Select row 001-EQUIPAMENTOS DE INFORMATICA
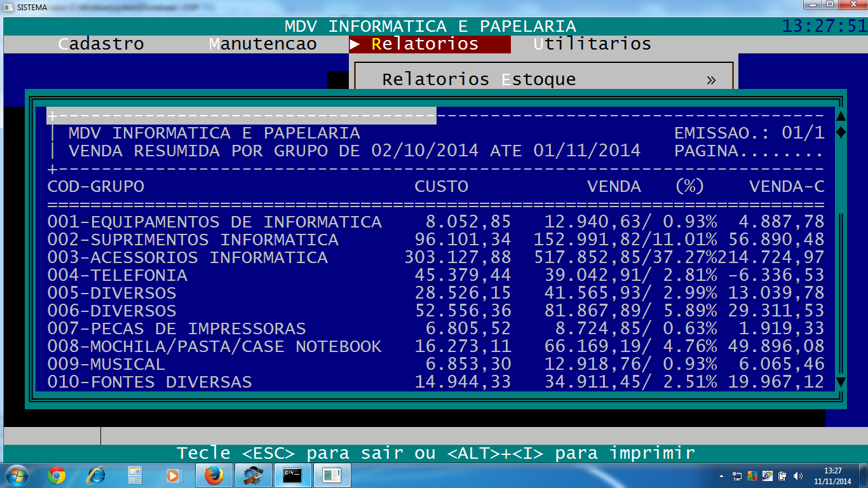 [436, 222]
